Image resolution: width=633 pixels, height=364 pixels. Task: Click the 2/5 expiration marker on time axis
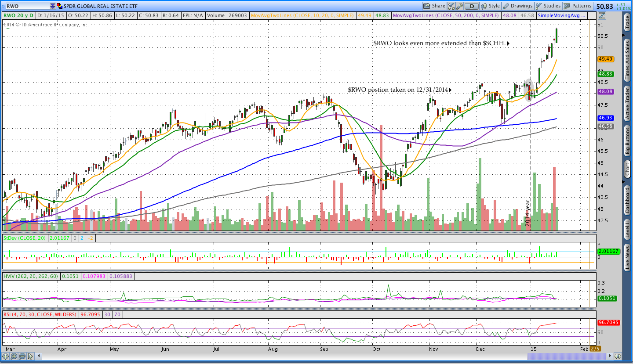click(595, 349)
